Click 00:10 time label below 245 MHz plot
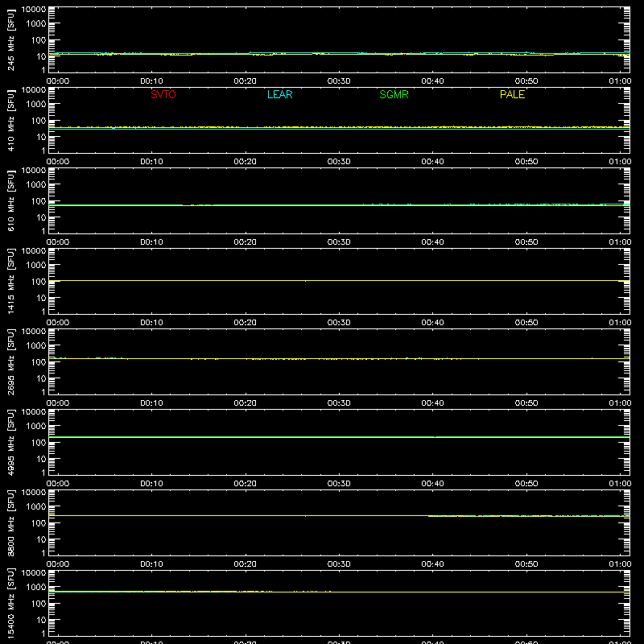This screenshot has width=644, height=644. coord(151,81)
